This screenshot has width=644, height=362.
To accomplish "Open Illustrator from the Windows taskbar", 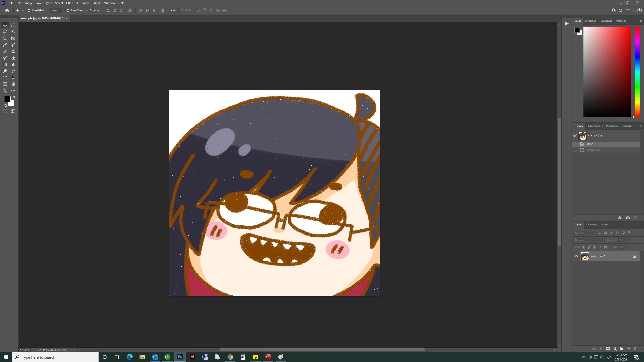I will [x=192, y=357].
